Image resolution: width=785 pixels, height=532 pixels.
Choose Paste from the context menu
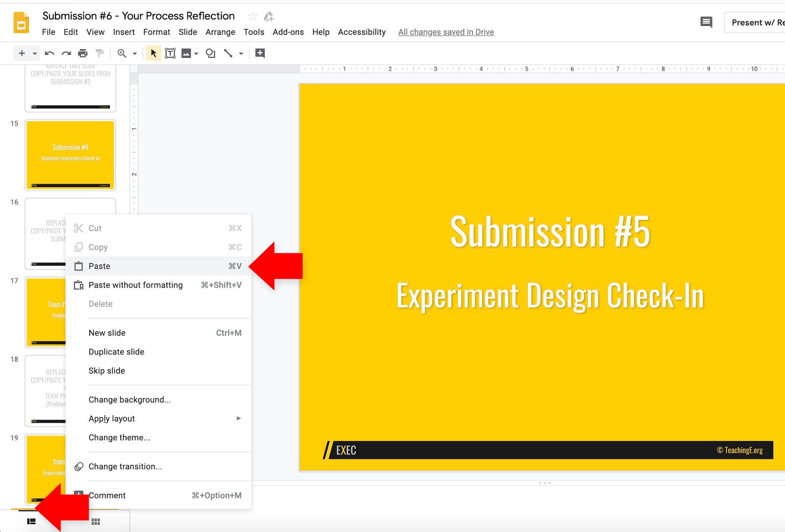[x=158, y=266]
